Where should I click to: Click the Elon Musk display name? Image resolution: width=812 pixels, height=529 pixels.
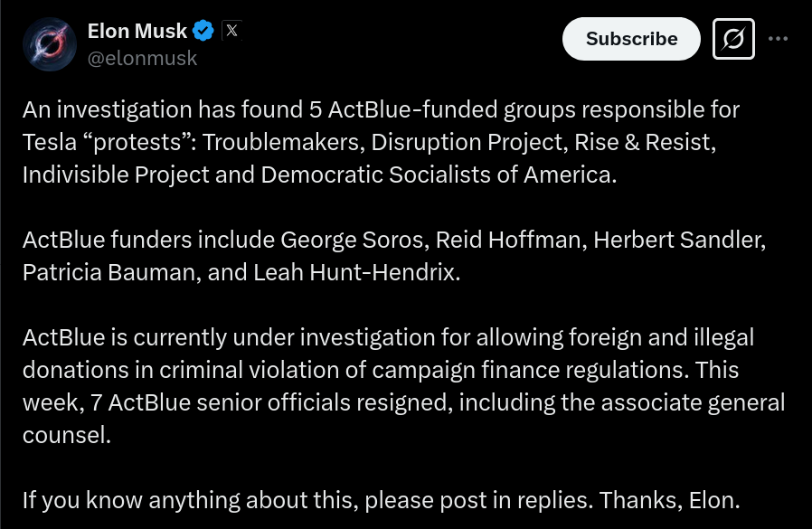pos(137,31)
